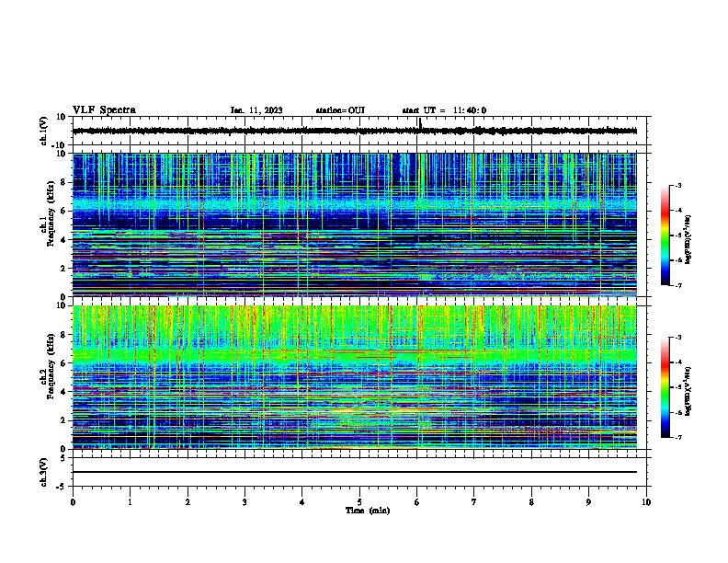
Task: Click the "5" tick on the Time axis
Action: pos(359,502)
